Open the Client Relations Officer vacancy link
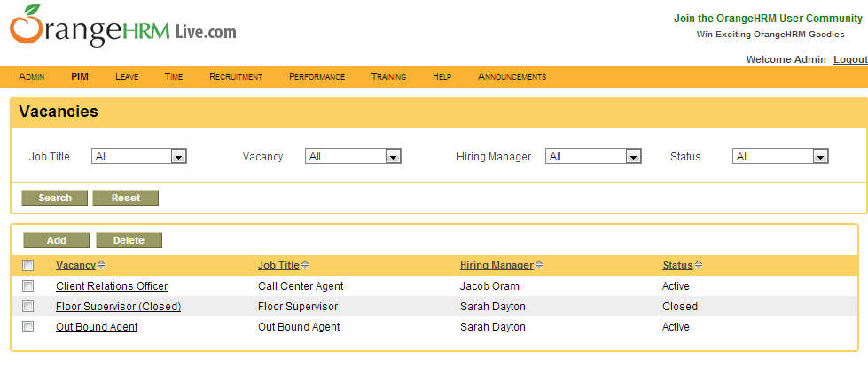This screenshot has width=868, height=382. [x=112, y=286]
